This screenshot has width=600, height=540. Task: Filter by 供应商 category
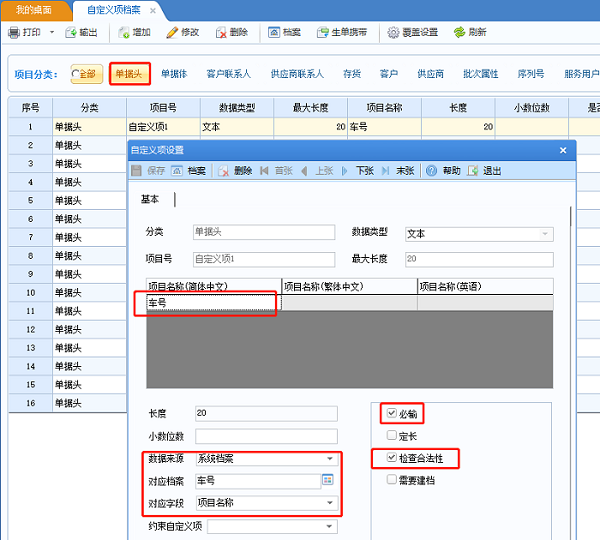pos(430,74)
